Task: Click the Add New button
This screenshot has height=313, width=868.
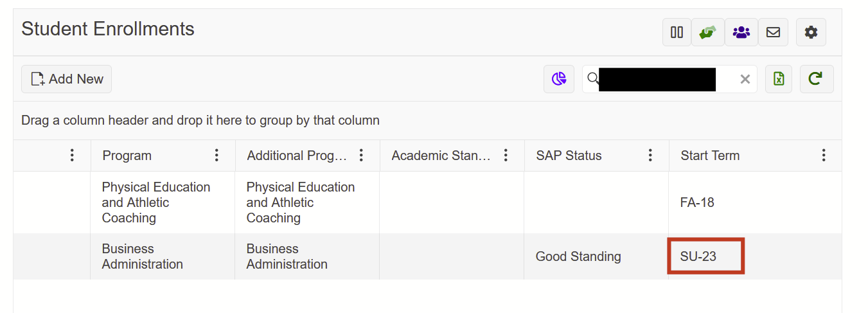Action: 67,79
